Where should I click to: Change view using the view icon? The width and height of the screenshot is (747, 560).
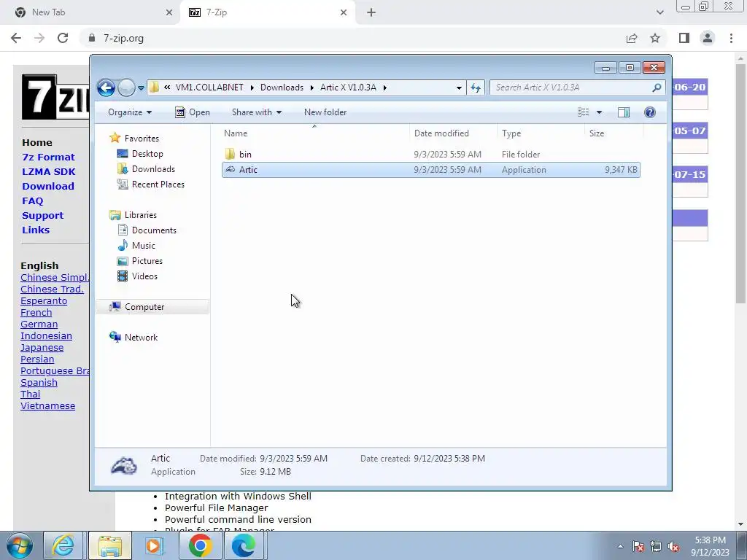pyautogui.click(x=584, y=112)
